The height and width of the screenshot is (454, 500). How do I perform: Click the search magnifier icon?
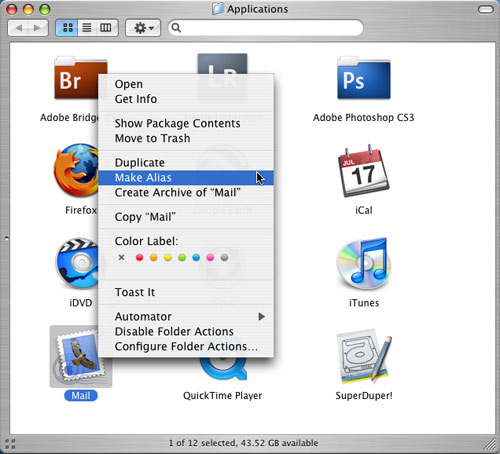pyautogui.click(x=176, y=28)
